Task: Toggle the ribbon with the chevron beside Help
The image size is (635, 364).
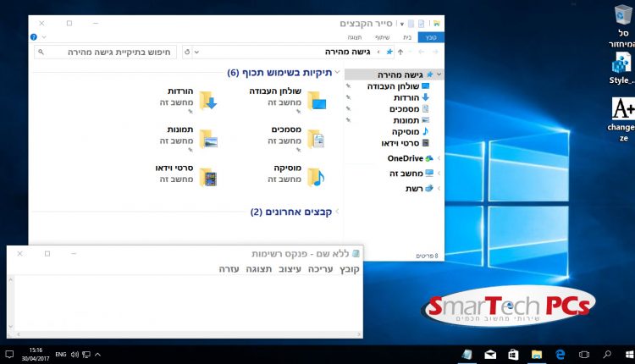Action: point(44,37)
